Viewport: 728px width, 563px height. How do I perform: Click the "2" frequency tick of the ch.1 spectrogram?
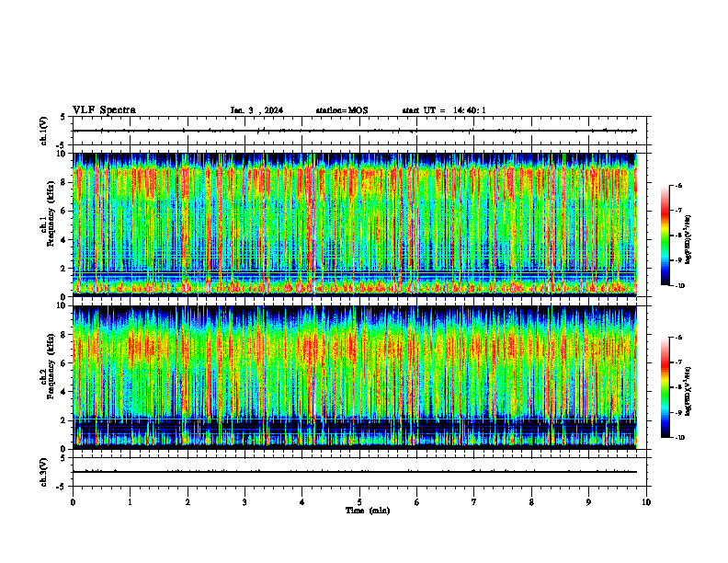click(x=63, y=268)
